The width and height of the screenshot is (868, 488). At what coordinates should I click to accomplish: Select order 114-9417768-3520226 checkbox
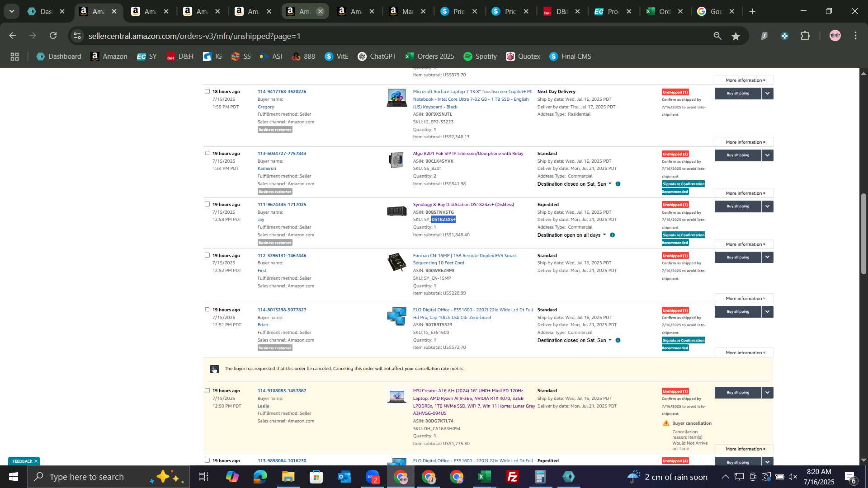pos(207,91)
